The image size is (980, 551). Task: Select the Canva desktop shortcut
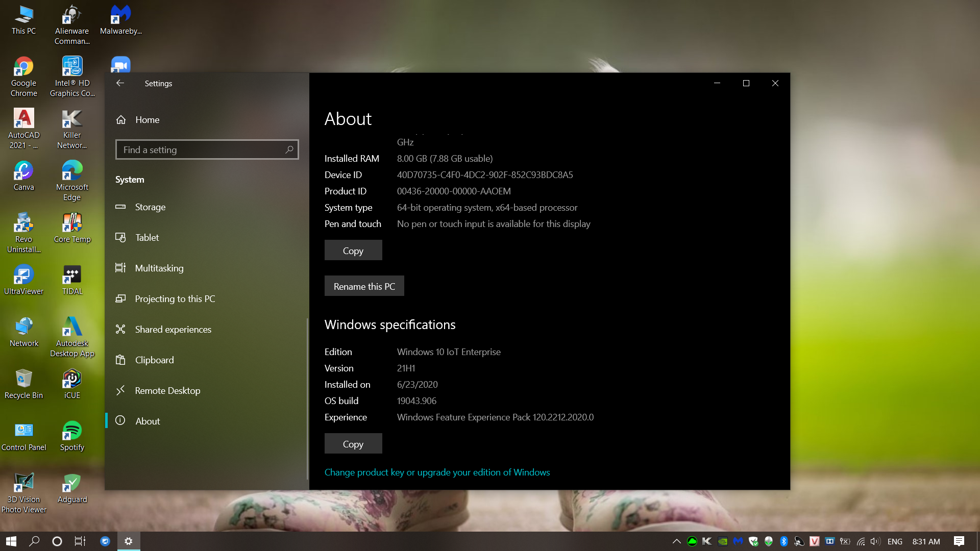coord(24,176)
